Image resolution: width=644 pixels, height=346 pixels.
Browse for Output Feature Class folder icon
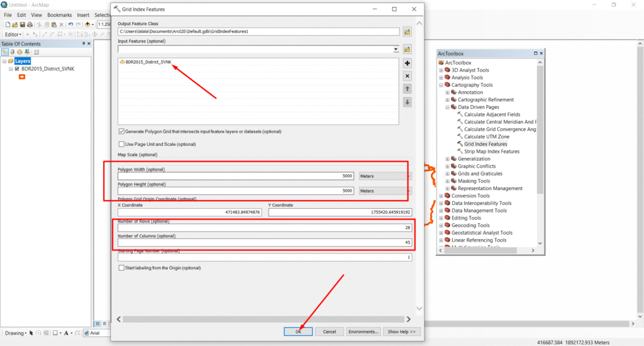(407, 31)
